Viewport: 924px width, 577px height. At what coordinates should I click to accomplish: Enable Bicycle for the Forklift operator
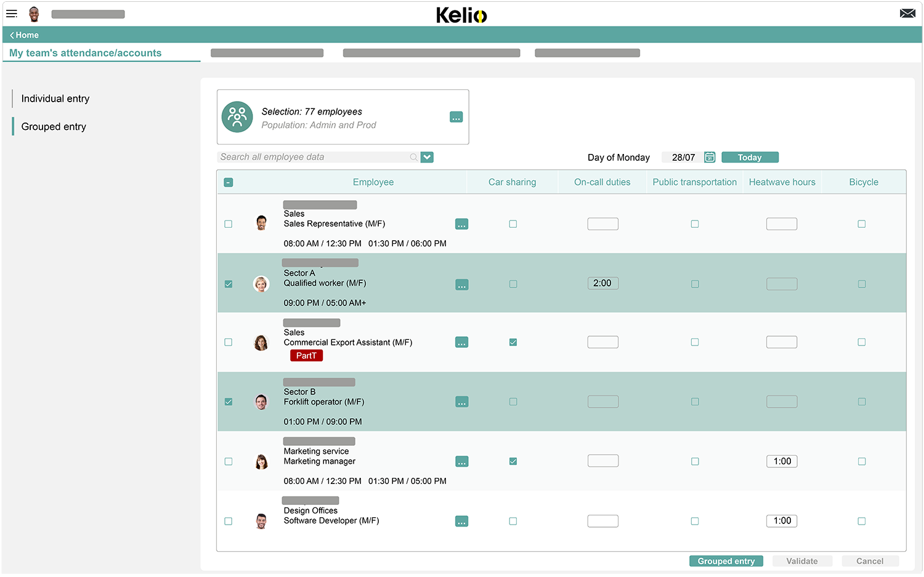pos(862,401)
